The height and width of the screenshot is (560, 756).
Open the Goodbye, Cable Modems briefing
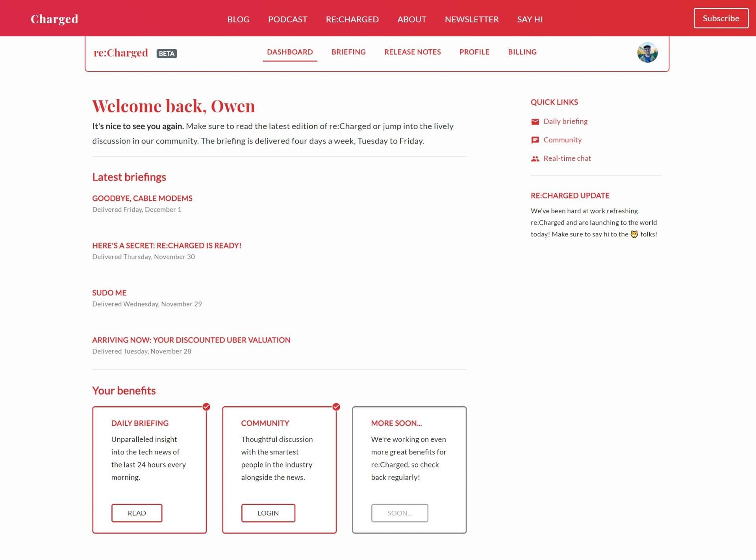point(142,198)
